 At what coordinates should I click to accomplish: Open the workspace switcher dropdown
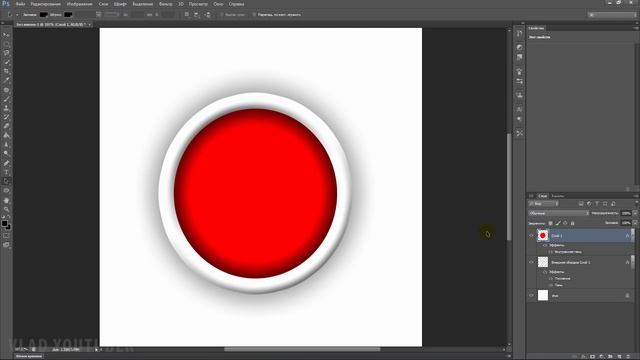tap(612, 15)
